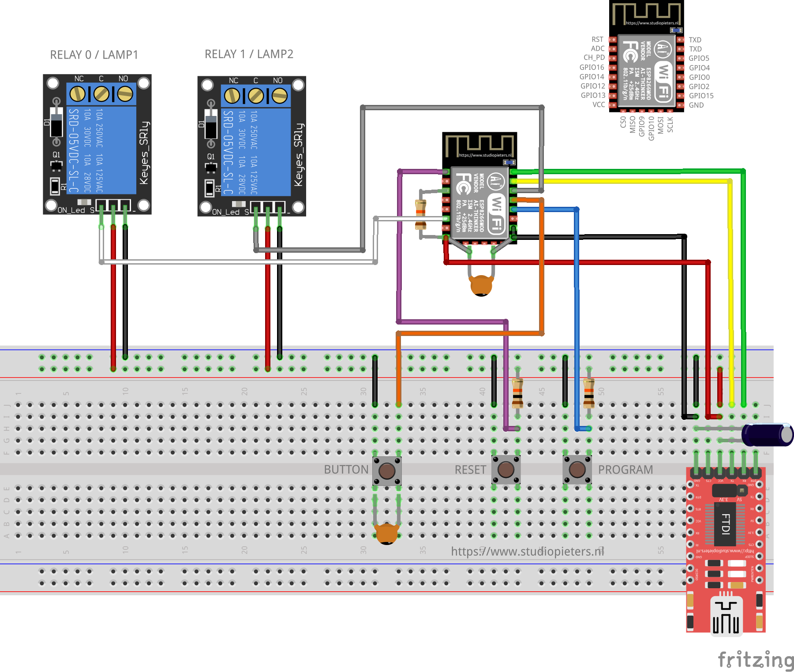Click the Keyes_SRly text on Relay 0
This screenshot has height=672, width=794.
click(x=144, y=153)
